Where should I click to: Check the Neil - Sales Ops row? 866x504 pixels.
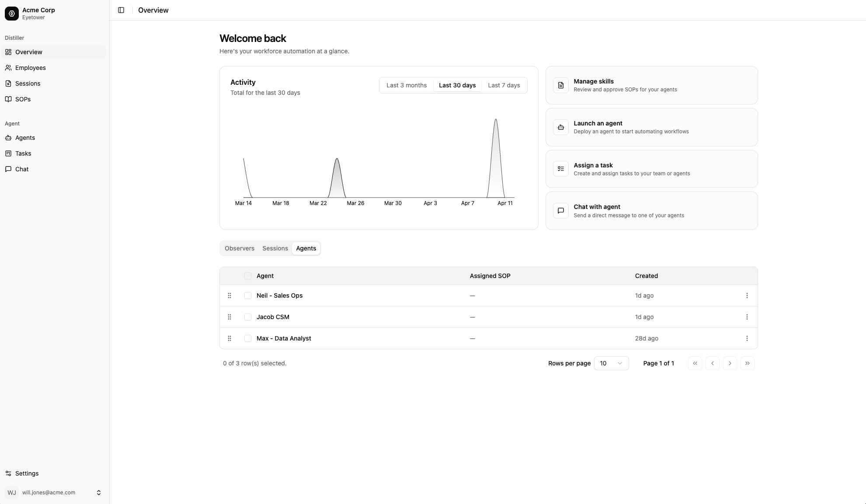coord(248,295)
